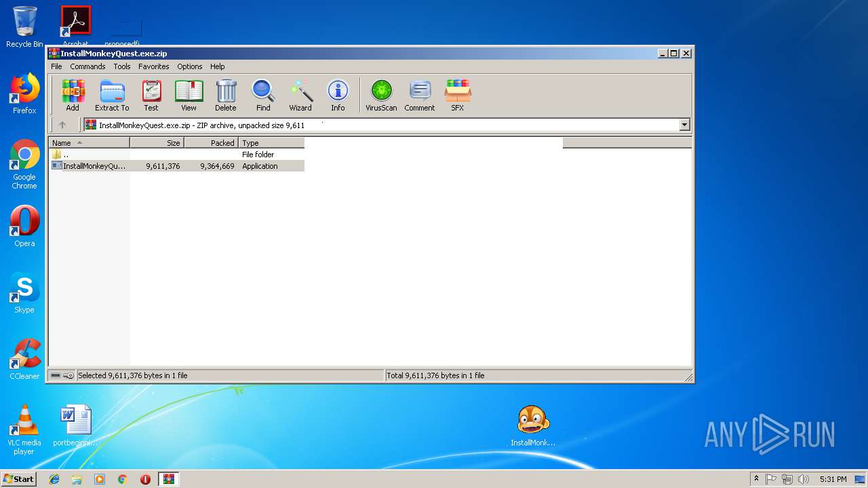Click the 'Total 9,611,376 bytes in 1 file' status
Screen dimensions: 868x488
(435, 375)
